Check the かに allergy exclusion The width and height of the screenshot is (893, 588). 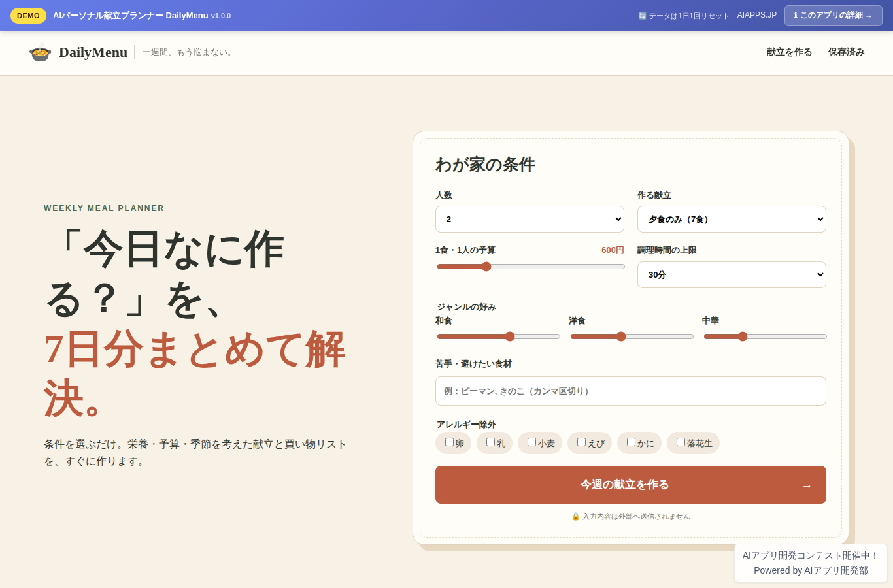[x=631, y=442]
